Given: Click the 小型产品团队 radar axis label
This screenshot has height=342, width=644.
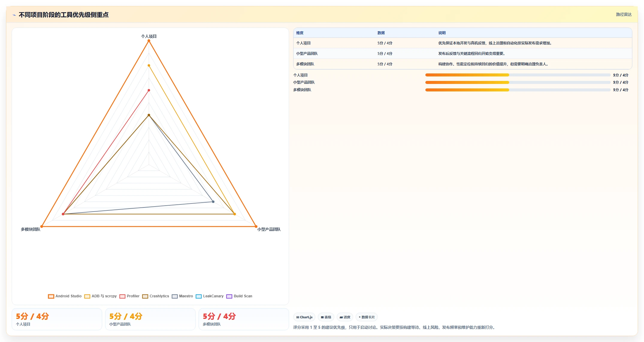Looking at the screenshot, I should (x=269, y=229).
